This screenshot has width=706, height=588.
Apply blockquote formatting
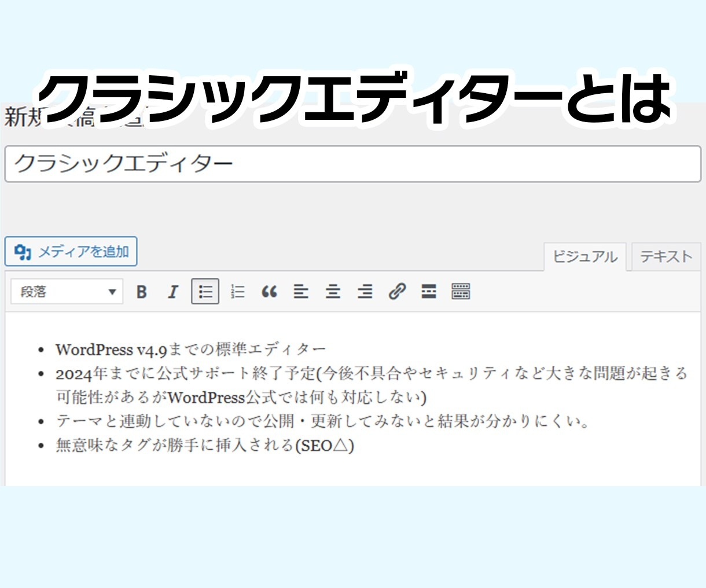click(269, 292)
